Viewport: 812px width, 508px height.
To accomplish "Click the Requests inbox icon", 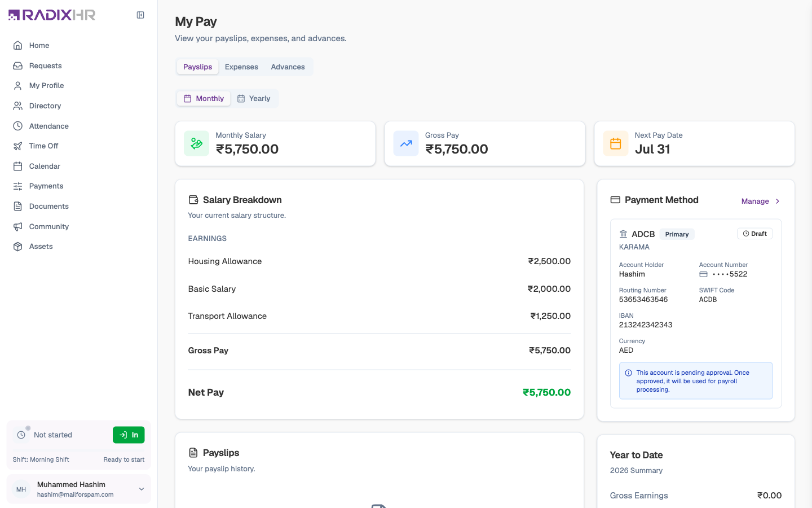I will 18,65.
